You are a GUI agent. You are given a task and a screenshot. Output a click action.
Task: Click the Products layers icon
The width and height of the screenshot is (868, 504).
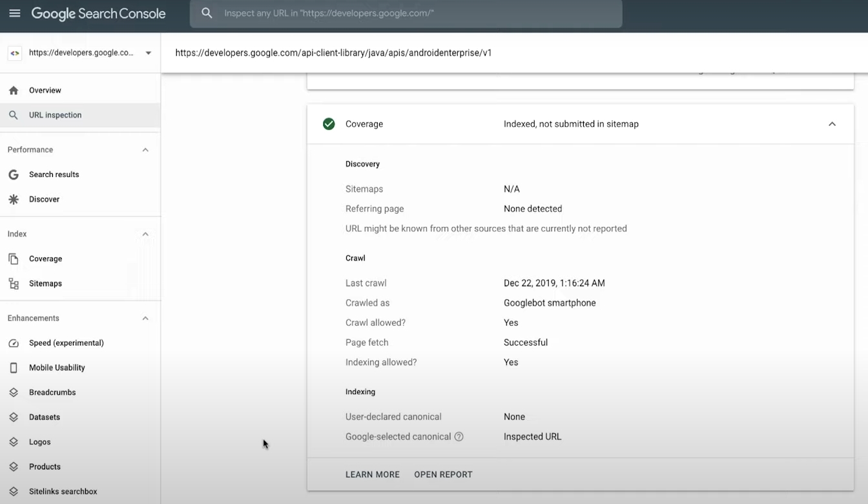click(14, 467)
